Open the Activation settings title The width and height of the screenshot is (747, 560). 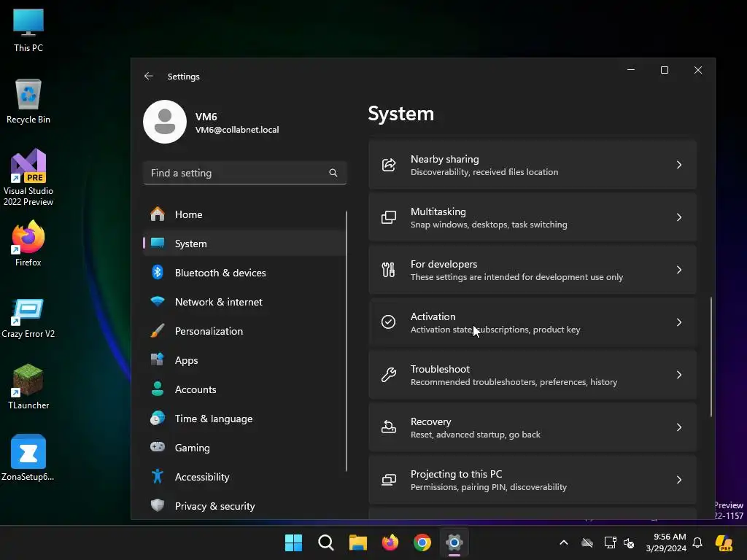pyautogui.click(x=433, y=316)
